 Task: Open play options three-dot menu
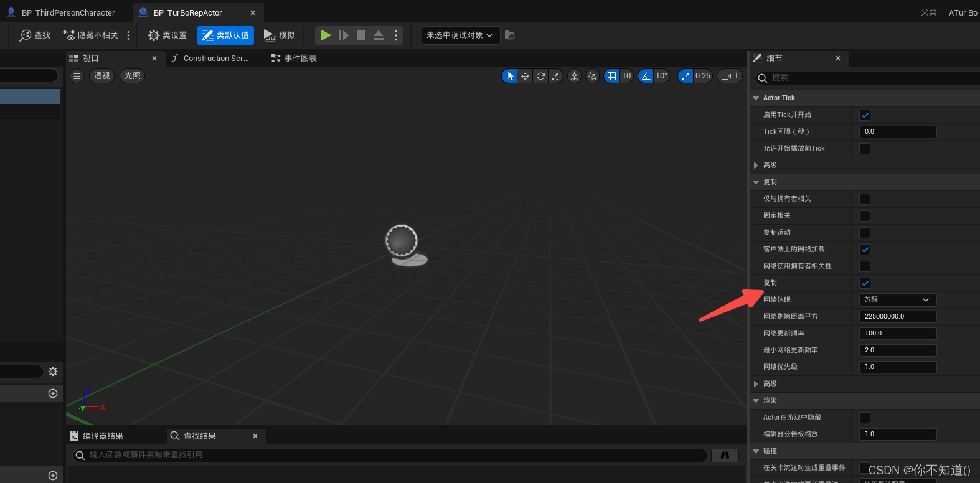pos(396,35)
